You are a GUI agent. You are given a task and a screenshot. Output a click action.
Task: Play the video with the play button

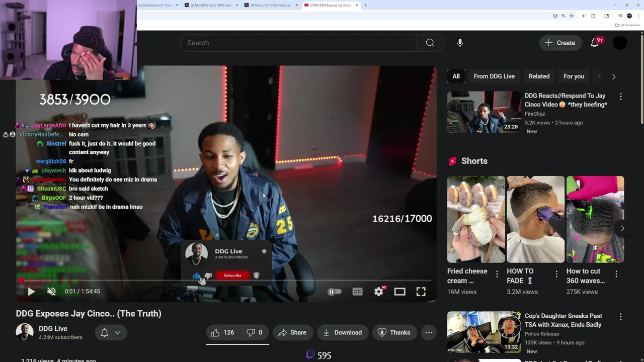pos(31,291)
